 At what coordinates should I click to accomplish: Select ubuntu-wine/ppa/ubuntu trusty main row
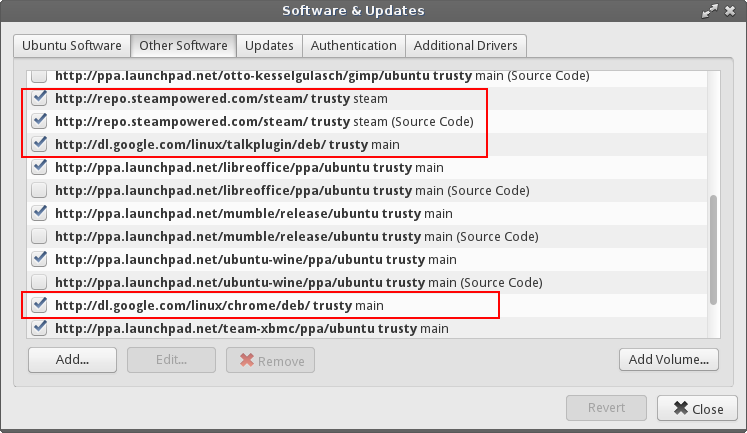coord(367,260)
